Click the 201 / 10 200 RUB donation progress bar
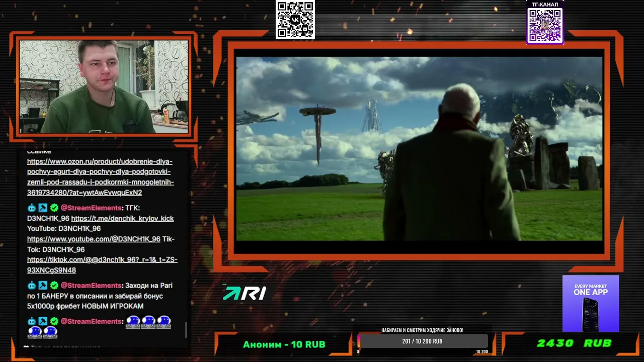The width and height of the screenshot is (644, 362). [x=422, y=341]
